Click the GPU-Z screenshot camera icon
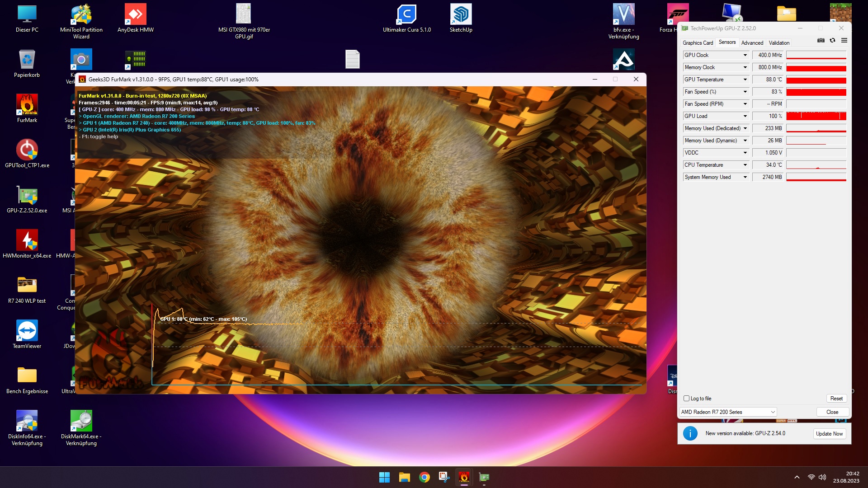This screenshot has width=868, height=488. [821, 41]
